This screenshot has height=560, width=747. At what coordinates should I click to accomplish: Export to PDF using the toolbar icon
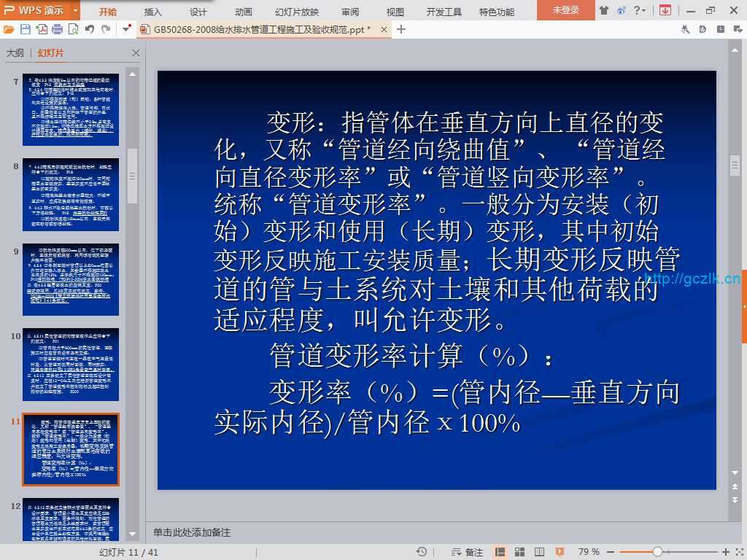42,29
